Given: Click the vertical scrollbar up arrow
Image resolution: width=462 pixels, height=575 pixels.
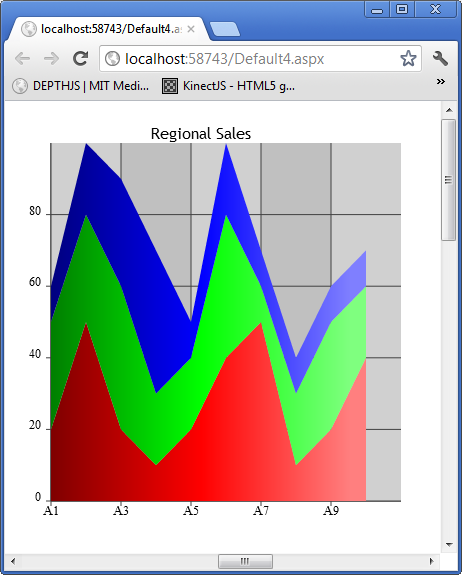Looking at the screenshot, I should pos(449,110).
